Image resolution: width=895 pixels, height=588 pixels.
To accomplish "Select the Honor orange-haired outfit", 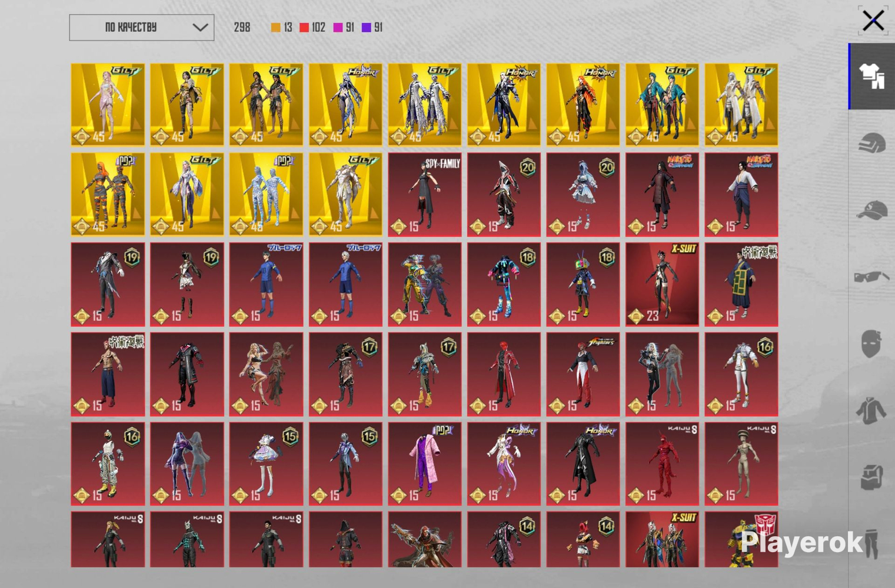I will pyautogui.click(x=583, y=105).
